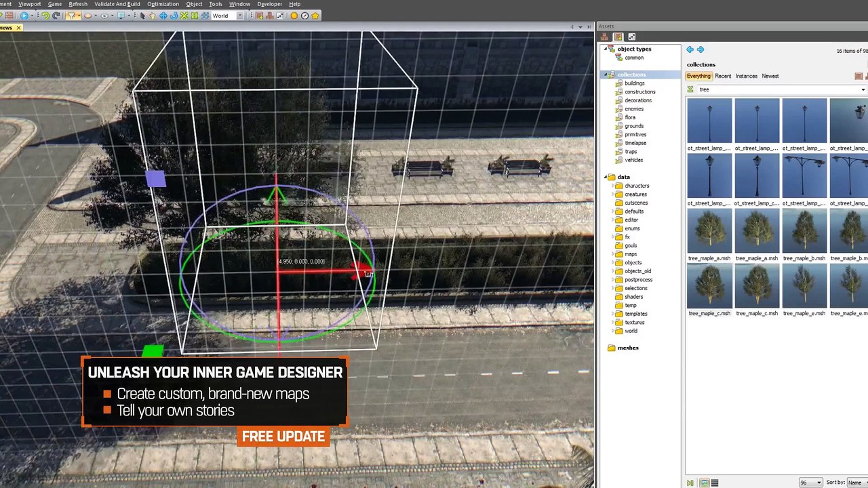This screenshot has height=488, width=868.
Task: Open the thumbnail size 96 dropdown
Action: (810, 483)
